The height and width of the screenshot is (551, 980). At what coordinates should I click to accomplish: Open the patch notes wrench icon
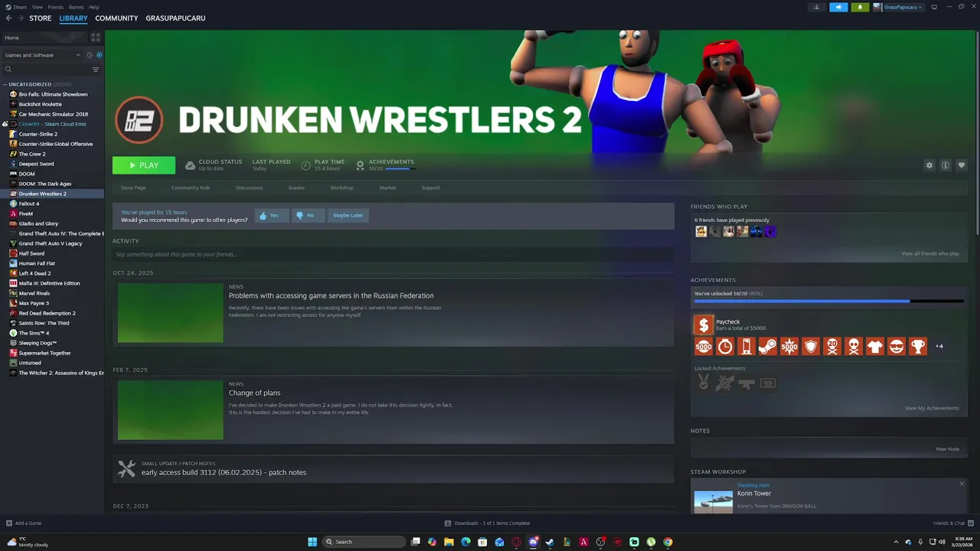coord(126,468)
